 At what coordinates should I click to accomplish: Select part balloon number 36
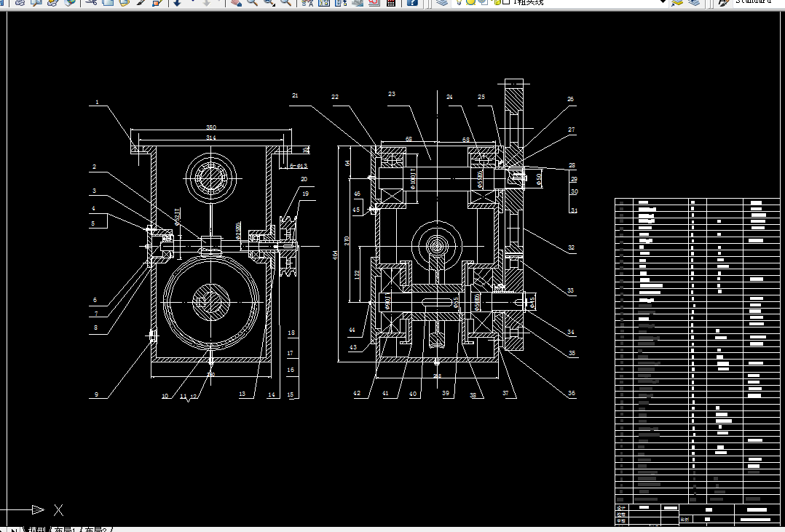point(571,394)
